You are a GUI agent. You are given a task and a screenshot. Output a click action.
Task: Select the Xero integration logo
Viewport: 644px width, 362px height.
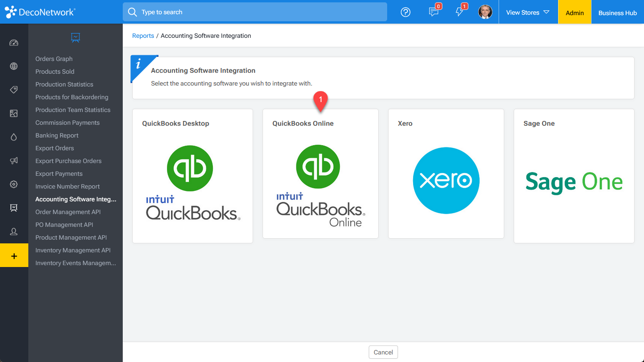(446, 181)
